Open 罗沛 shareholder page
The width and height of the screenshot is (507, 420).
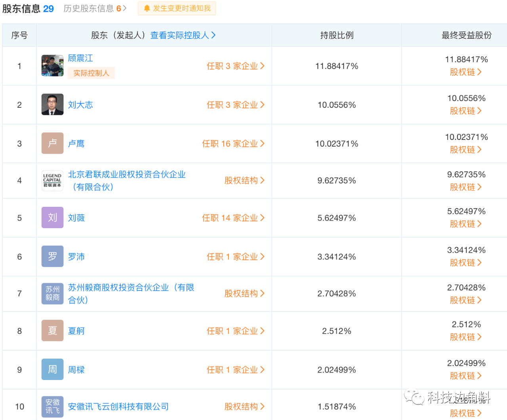(x=76, y=257)
